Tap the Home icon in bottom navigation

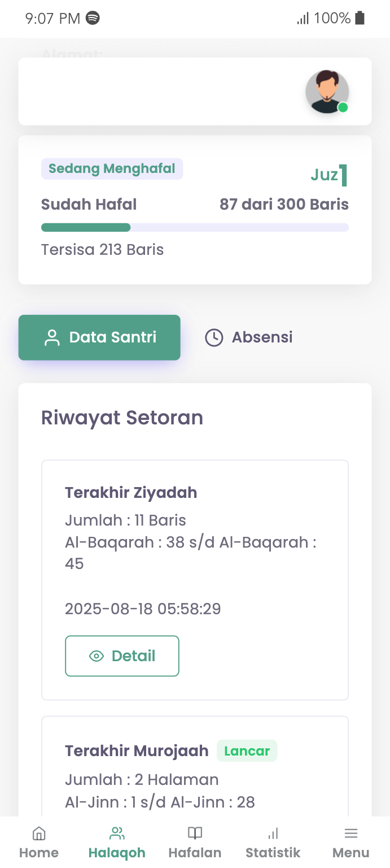point(38,833)
